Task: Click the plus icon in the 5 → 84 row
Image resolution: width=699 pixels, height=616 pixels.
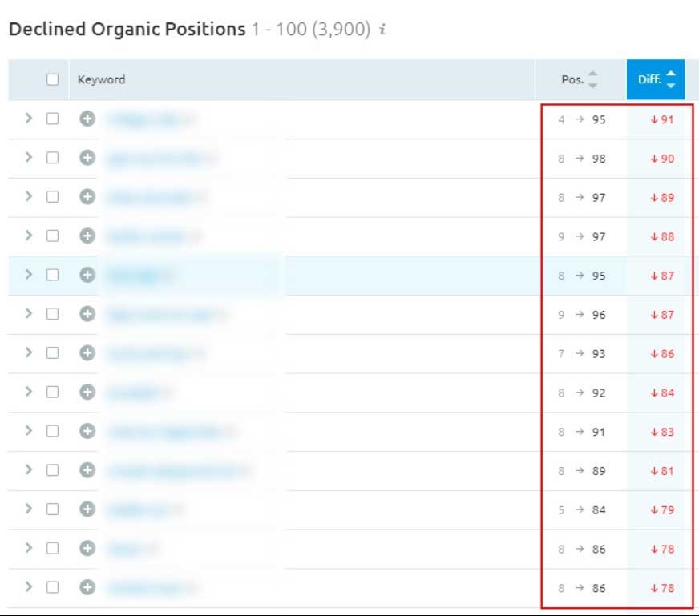Action: pos(87,509)
